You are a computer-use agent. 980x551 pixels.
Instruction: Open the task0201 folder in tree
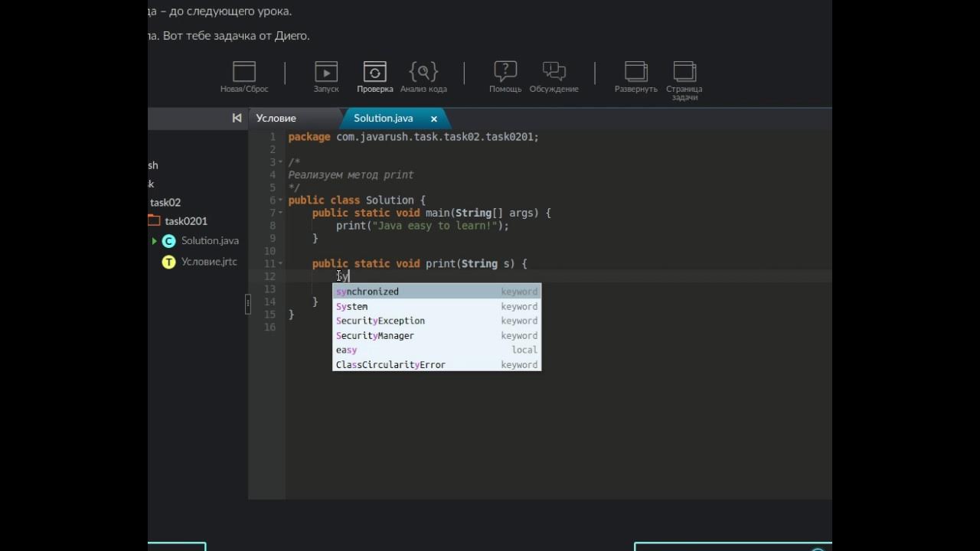pos(186,221)
